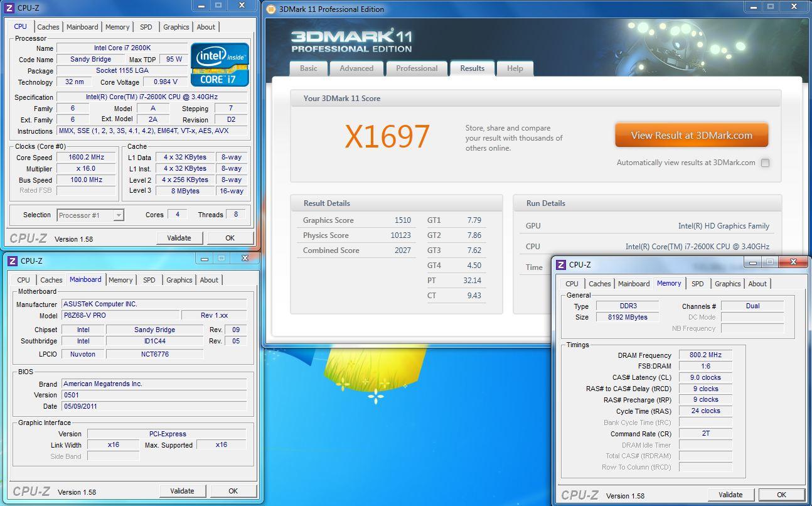The height and width of the screenshot is (506, 812).
Task: Close the CPU-Z Memory window
Action: pyautogui.click(x=793, y=262)
